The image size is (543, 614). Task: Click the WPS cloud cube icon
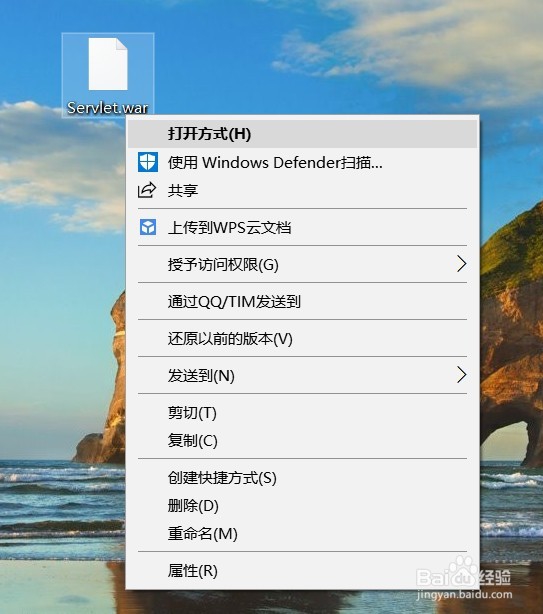coord(148,227)
